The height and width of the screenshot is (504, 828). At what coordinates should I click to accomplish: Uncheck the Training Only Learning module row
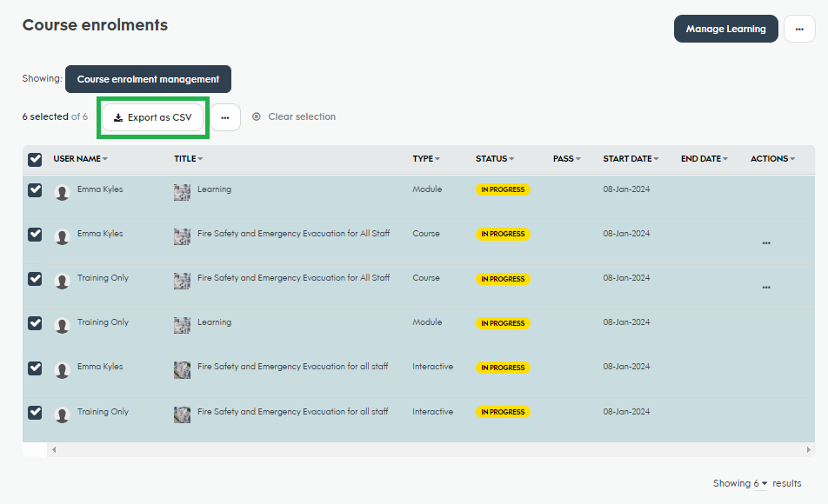pos(35,323)
